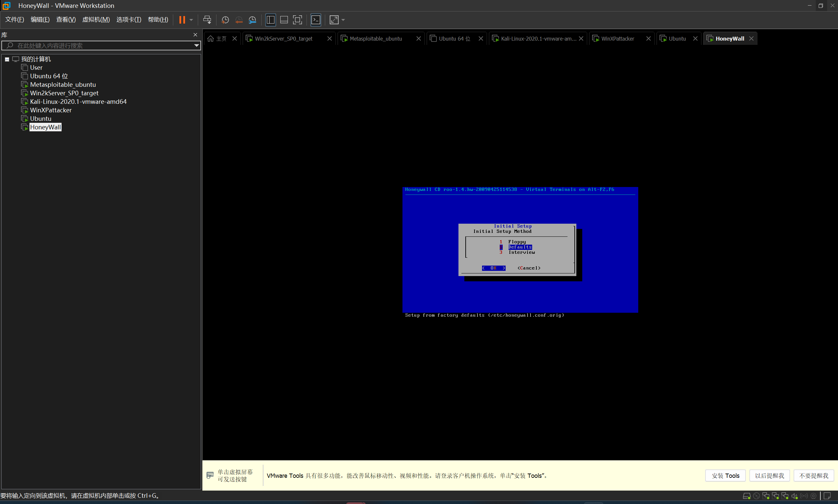Enter full screen mode
Image resolution: width=838 pixels, height=504 pixels.
point(297,20)
